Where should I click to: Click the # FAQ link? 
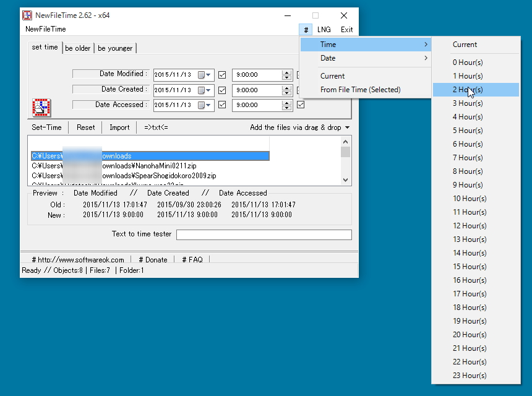[192, 260]
